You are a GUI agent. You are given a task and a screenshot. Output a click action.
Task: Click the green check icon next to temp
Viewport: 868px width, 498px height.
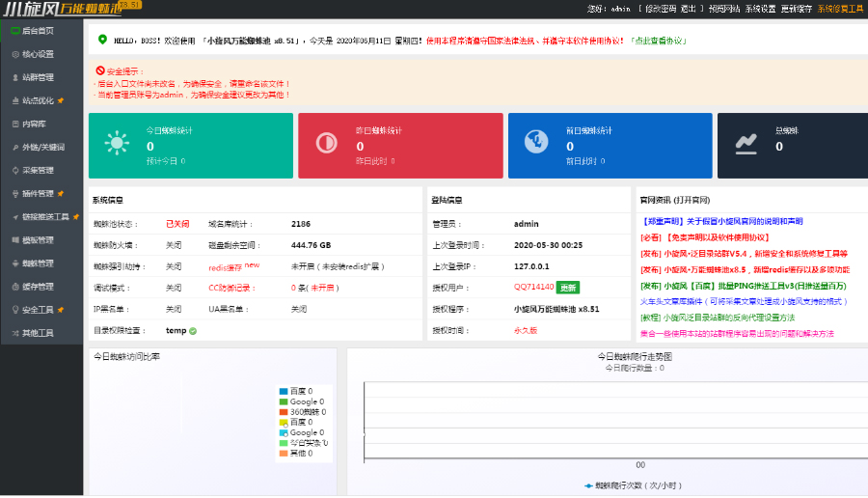point(193,331)
